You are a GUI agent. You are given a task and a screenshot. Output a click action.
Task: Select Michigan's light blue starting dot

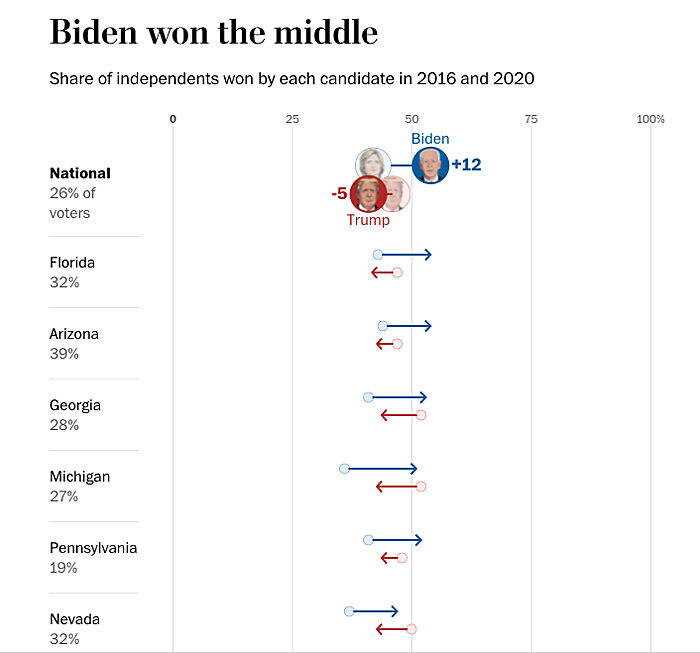point(345,468)
